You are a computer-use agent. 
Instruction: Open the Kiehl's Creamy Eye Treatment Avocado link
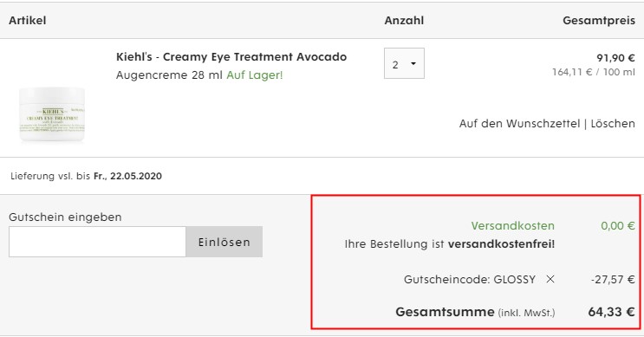pyautogui.click(x=231, y=56)
